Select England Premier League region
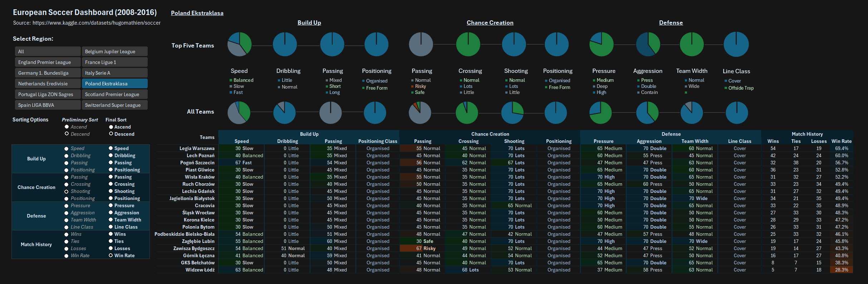Image resolution: width=868 pixels, height=284 pixels. (48, 62)
